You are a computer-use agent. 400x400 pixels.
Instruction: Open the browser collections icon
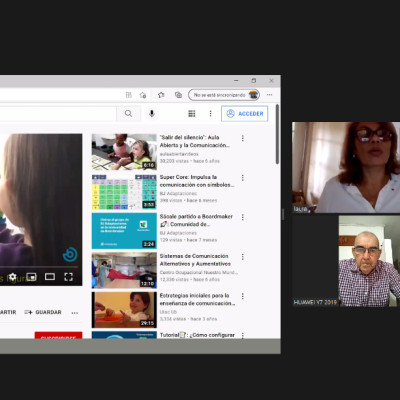179,95
